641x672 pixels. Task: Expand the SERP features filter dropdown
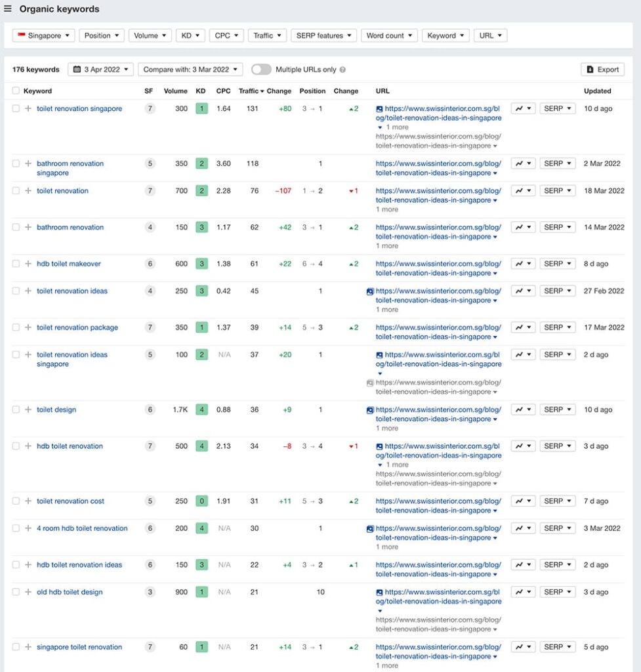[x=323, y=35]
